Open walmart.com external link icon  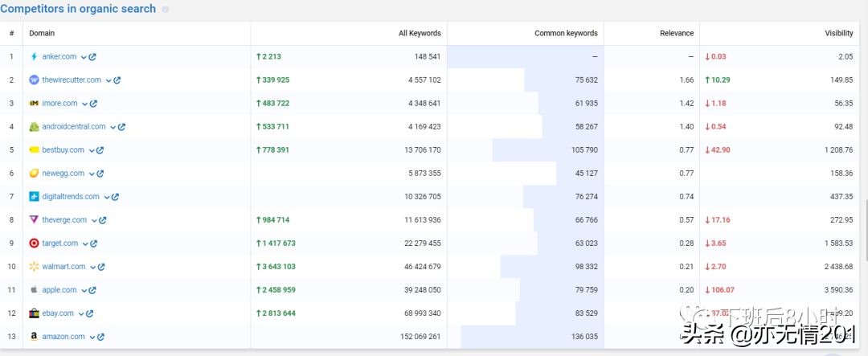(101, 266)
